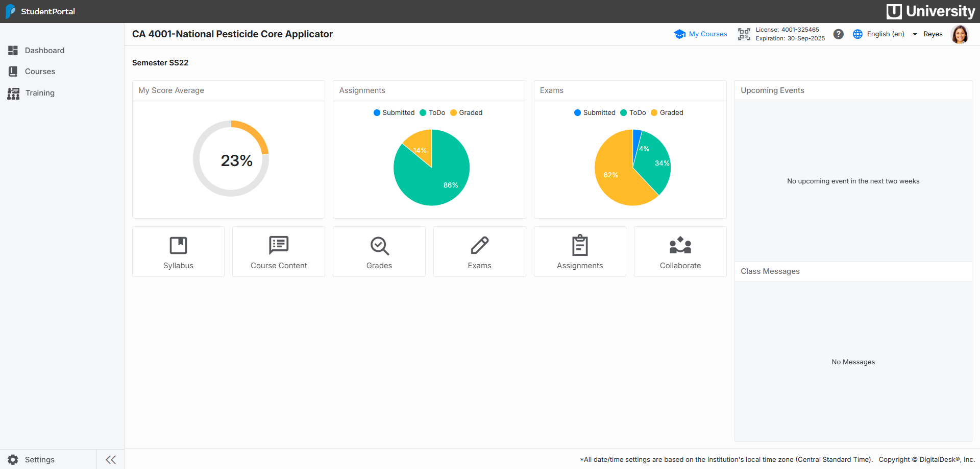Open the license QR-code icon
980x469 pixels.
click(744, 34)
